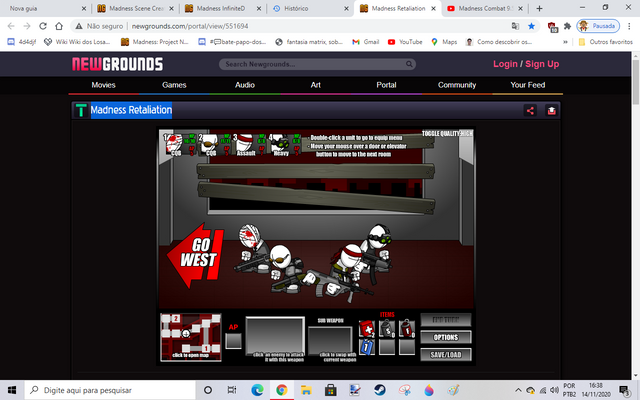Open Your Feed in Newgrounds nav

[527, 85]
